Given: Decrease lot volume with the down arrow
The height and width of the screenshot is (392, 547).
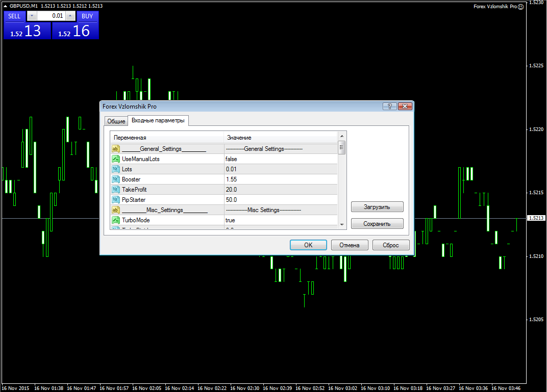Looking at the screenshot, I should coord(32,16).
